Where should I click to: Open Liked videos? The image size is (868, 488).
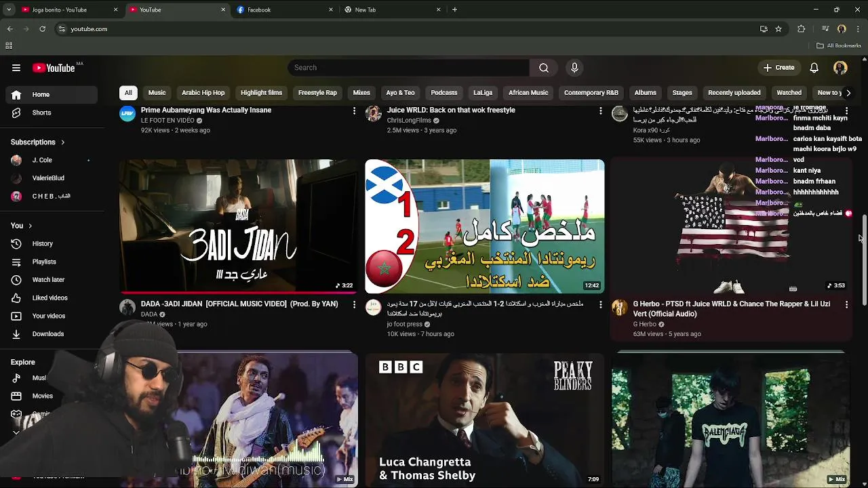[50, 298]
